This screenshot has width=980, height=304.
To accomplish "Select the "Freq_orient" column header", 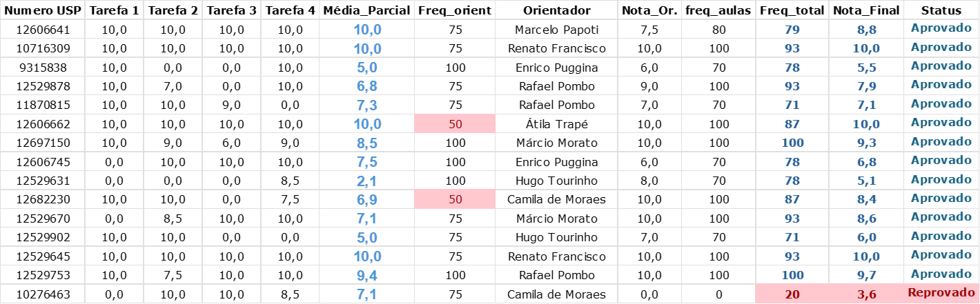I will (455, 10).
